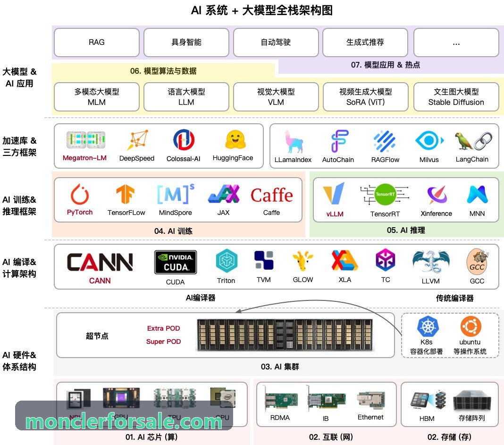Click the Super POD server rack image
This screenshot has width=504, height=445.
pos(285,335)
